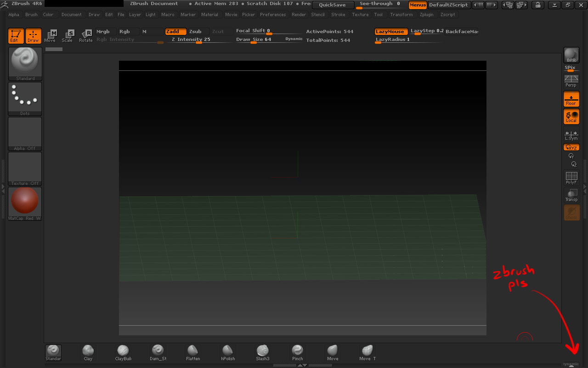Pick the Dam_Standard brush
Screen dimensions: 588x368
[x=158, y=352]
